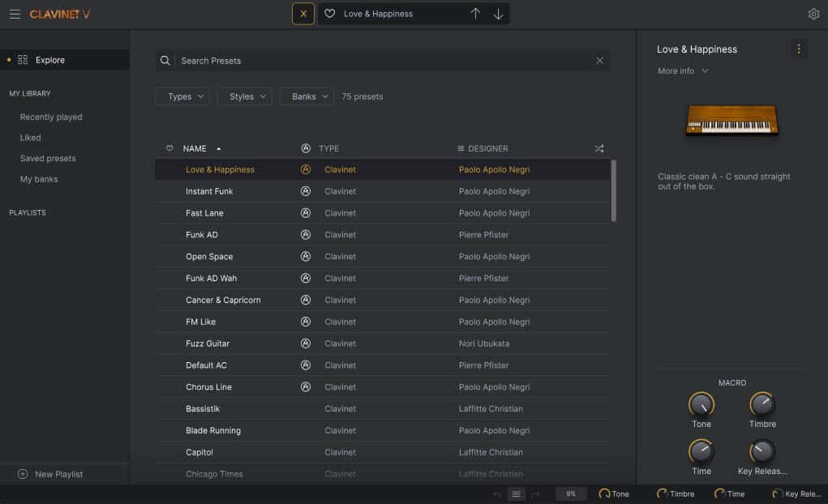Open the Banks filter dropdown
This screenshot has height=504, width=828.
coord(307,96)
